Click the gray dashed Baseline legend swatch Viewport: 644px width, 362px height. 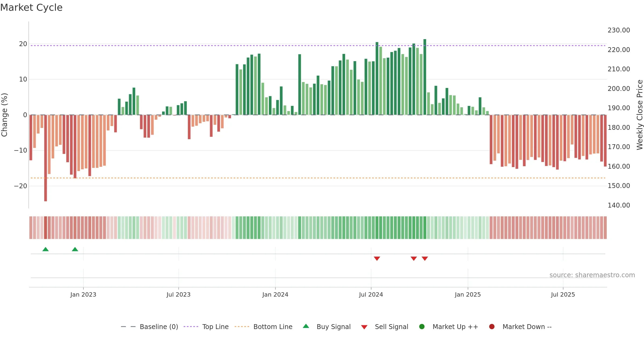tap(128, 327)
